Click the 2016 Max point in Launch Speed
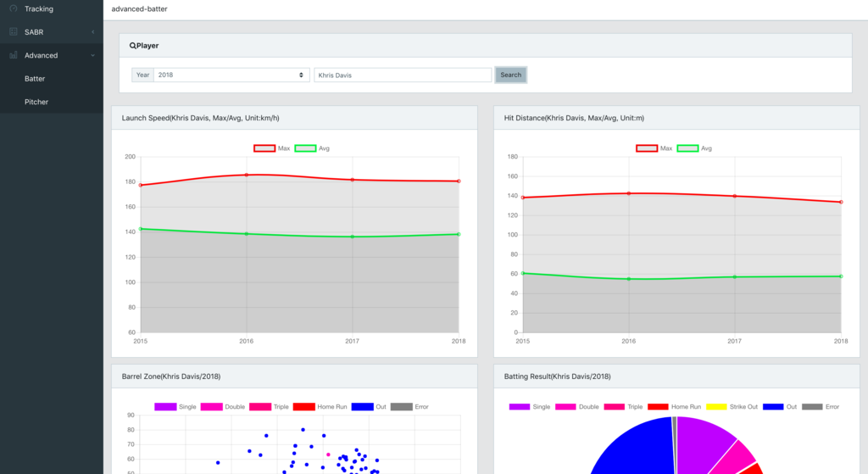The image size is (868, 474). (247, 175)
